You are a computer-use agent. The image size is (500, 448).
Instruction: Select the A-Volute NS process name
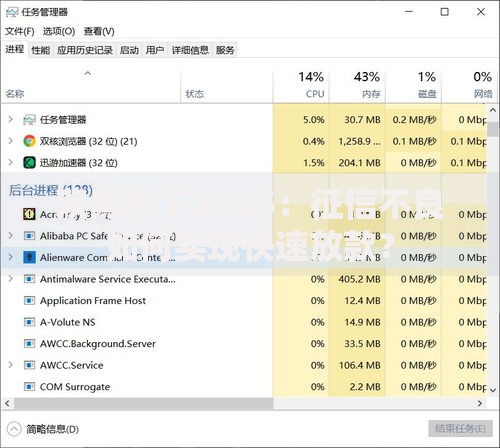point(68,322)
